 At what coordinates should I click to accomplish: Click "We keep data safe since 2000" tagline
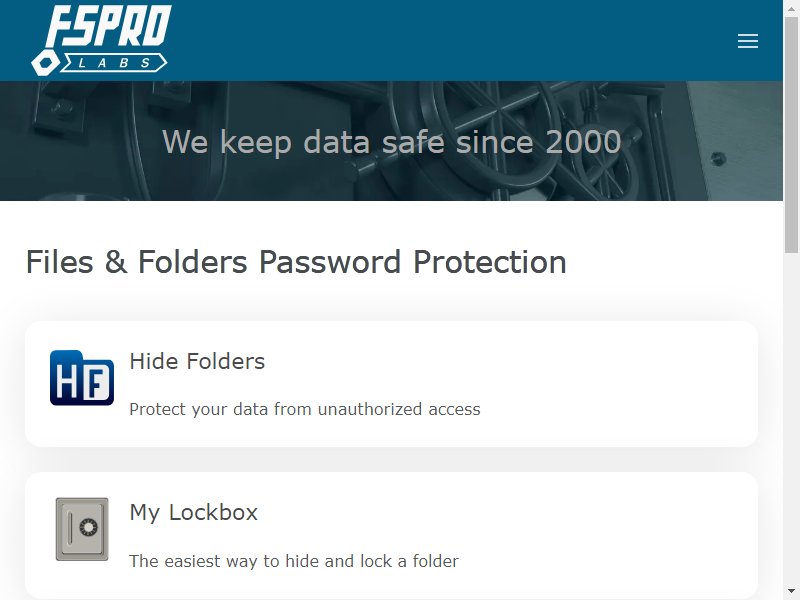point(391,142)
